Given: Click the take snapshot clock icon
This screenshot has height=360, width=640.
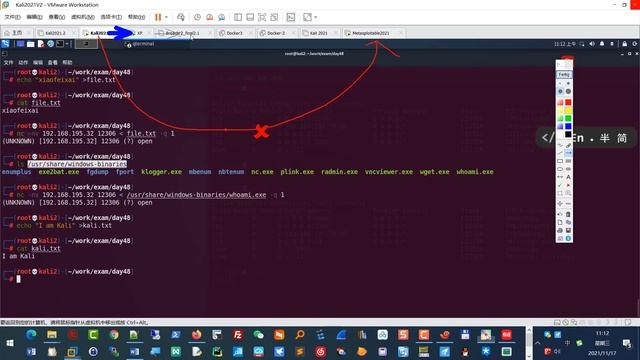Looking at the screenshot, I should pyautogui.click(x=197, y=17).
